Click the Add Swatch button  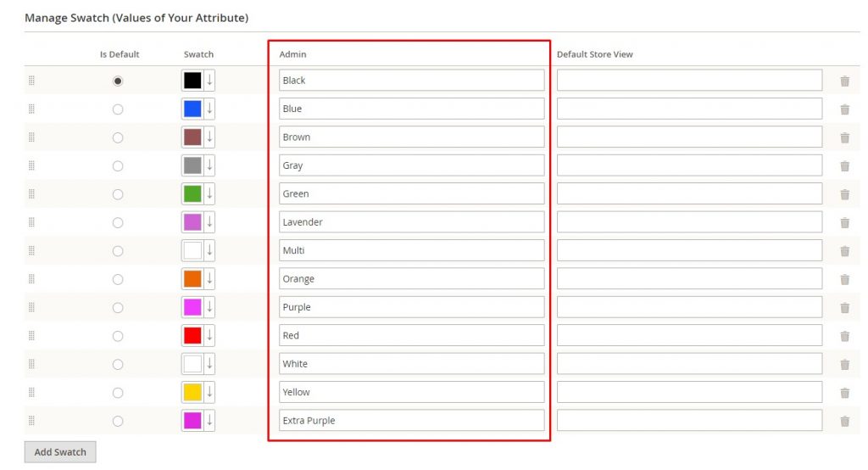(60, 452)
